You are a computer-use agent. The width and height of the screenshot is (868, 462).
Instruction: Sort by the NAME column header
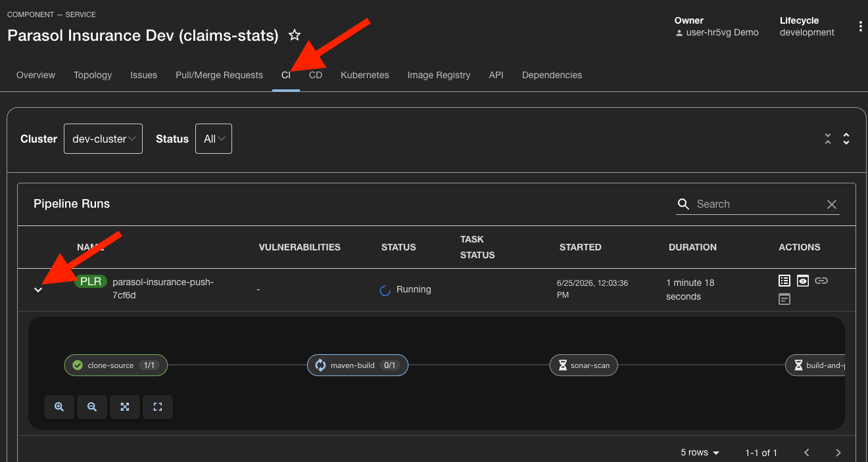(x=91, y=247)
